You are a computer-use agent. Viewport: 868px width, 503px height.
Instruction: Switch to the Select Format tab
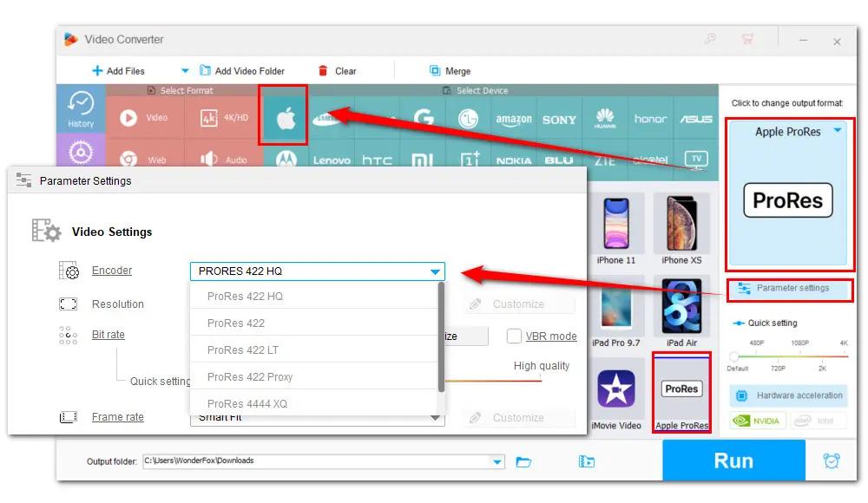tap(181, 90)
